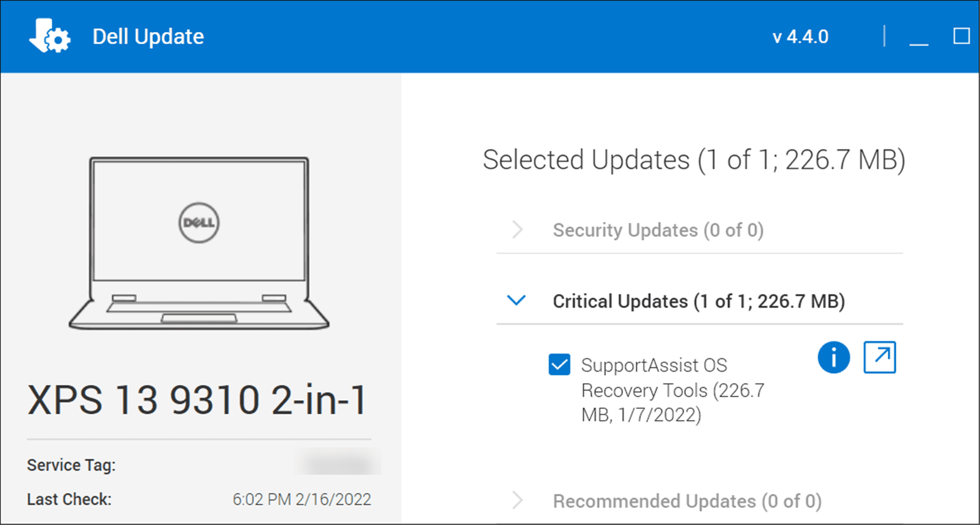This screenshot has height=525, width=980.
Task: Click the Dell logo on the laptop image
Action: (198, 221)
